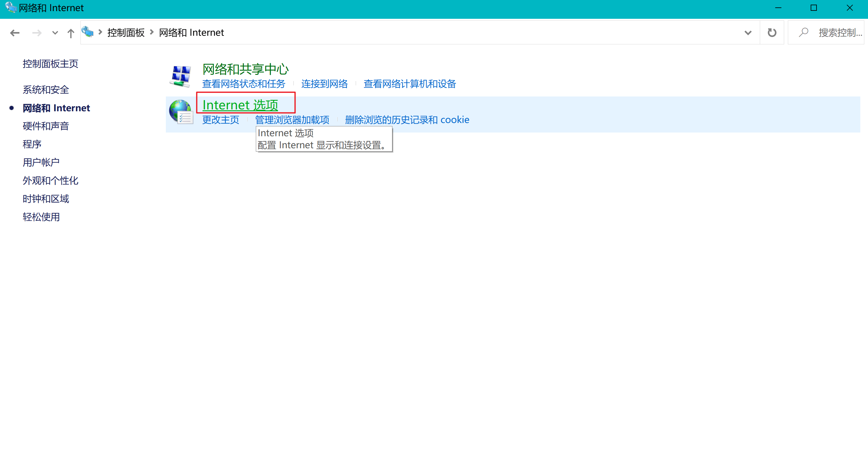Click the control panel icon in address bar
This screenshot has height=454, width=868.
(x=88, y=32)
